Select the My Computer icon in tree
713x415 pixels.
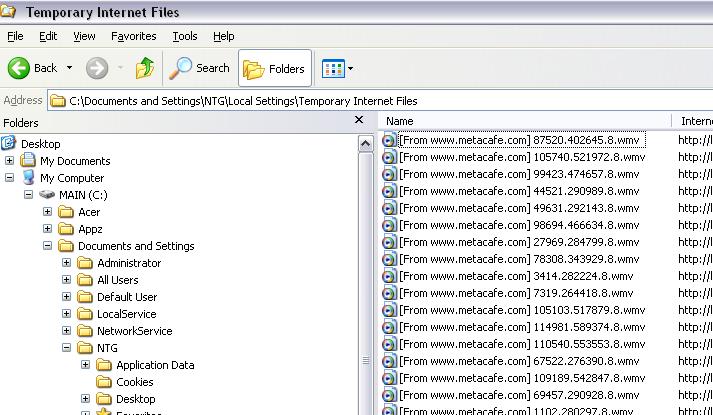pyautogui.click(x=28, y=177)
